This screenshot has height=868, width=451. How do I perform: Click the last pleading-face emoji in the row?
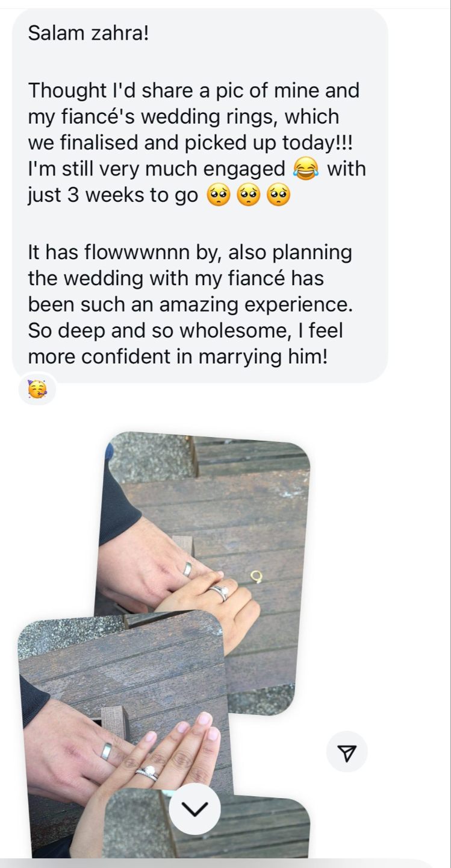(279, 197)
